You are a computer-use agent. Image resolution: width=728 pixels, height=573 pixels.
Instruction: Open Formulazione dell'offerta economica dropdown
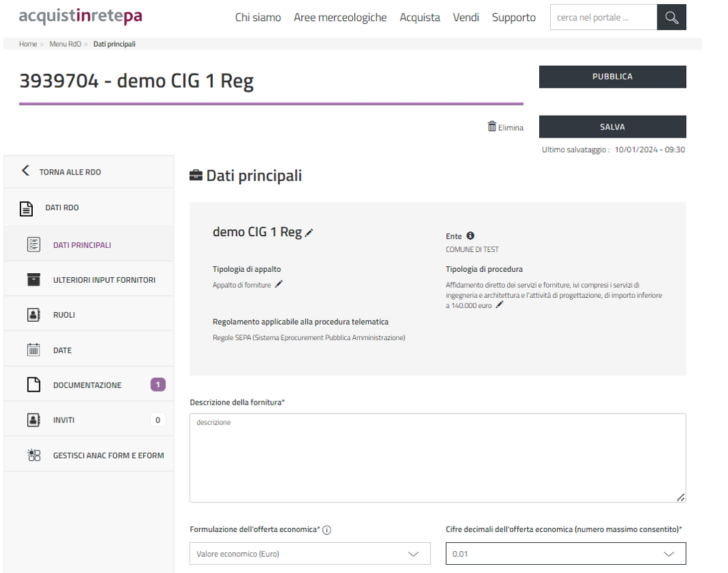coord(310,554)
